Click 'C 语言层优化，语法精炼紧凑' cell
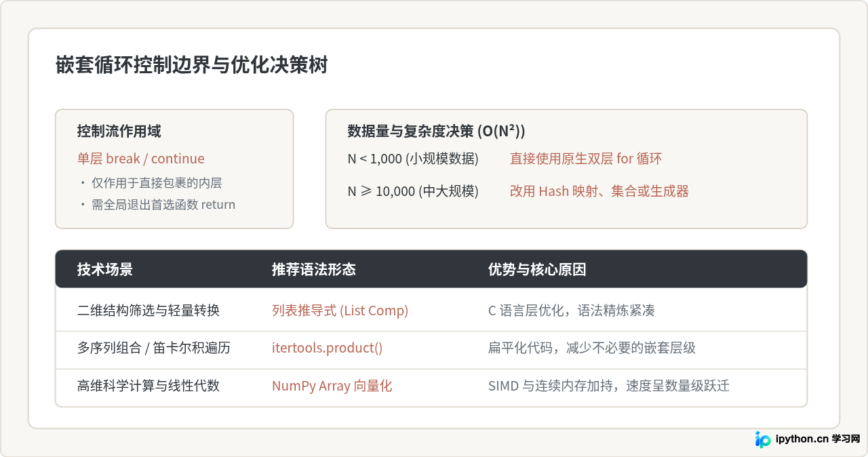The height and width of the screenshot is (457, 868). (x=572, y=311)
